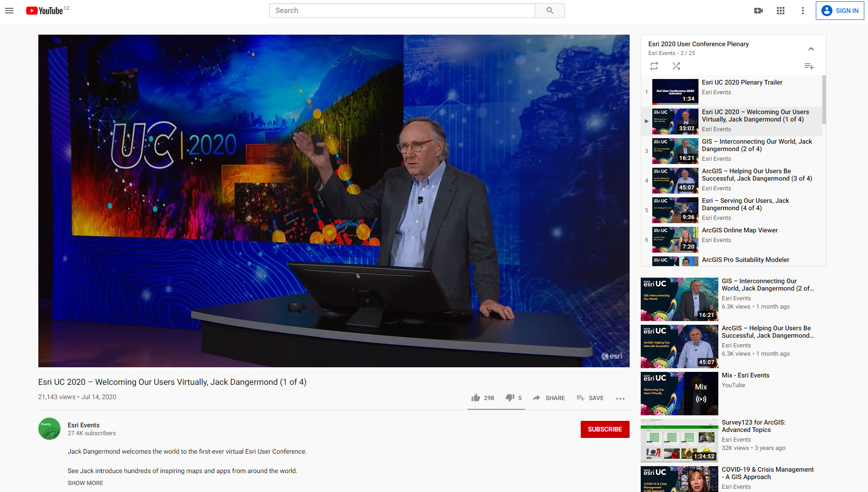The image size is (868, 492).
Task: Open recommended GIS Interconnecting Our World thumbnail
Action: tap(679, 299)
